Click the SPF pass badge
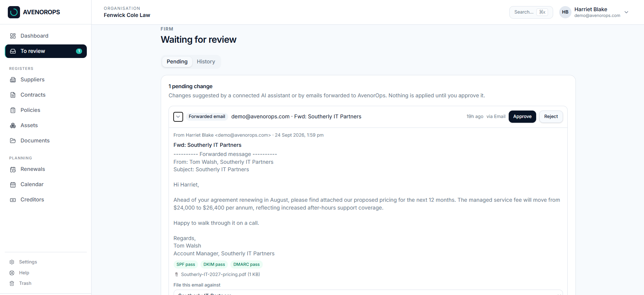Viewport: 644px width, 295px height. 186,264
